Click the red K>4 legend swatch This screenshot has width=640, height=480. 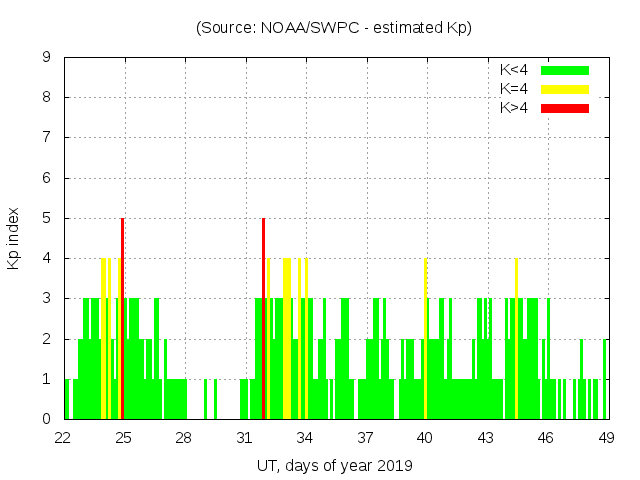pyautogui.click(x=565, y=108)
